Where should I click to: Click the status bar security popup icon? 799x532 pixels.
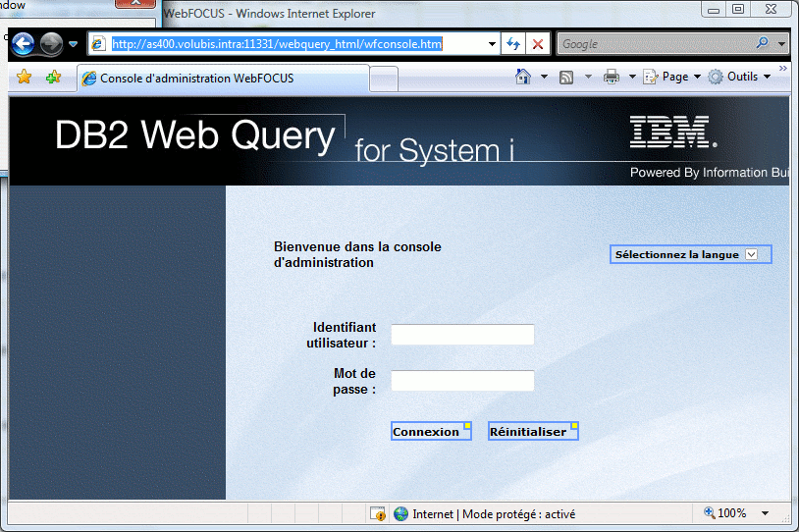click(x=378, y=513)
